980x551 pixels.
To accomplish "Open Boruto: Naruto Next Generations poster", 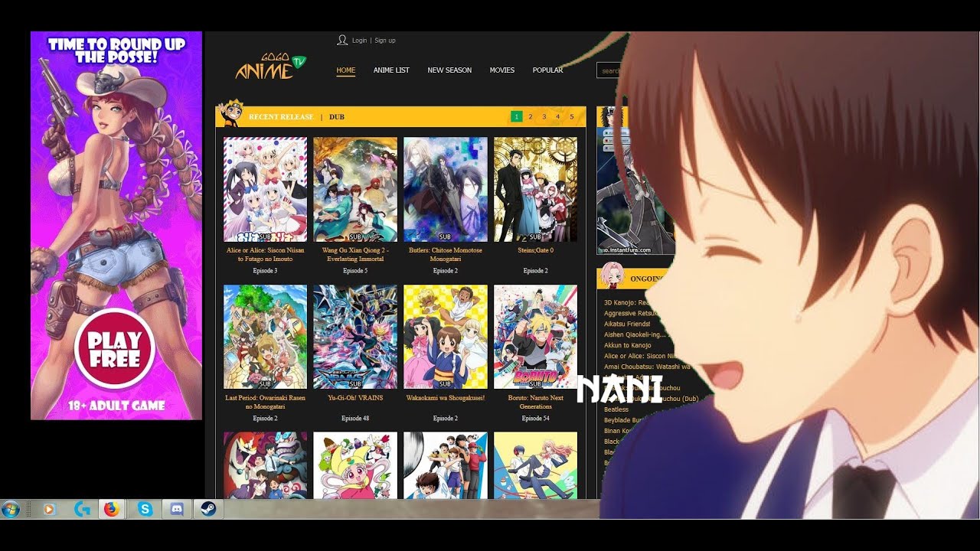I will pos(535,337).
